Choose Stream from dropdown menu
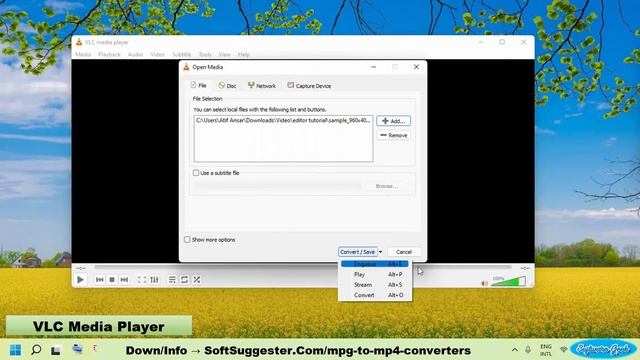This screenshot has width=640, height=360. (375, 284)
